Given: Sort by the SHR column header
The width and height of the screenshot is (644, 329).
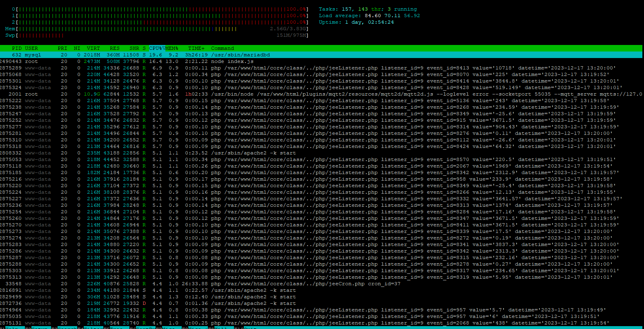Looking at the screenshot, I should (134, 48).
